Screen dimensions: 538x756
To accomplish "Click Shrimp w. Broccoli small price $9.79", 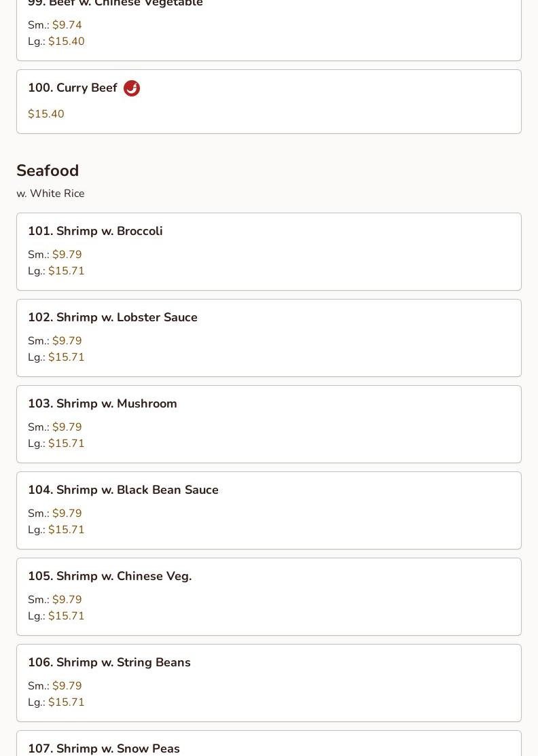I will pos(67,254).
